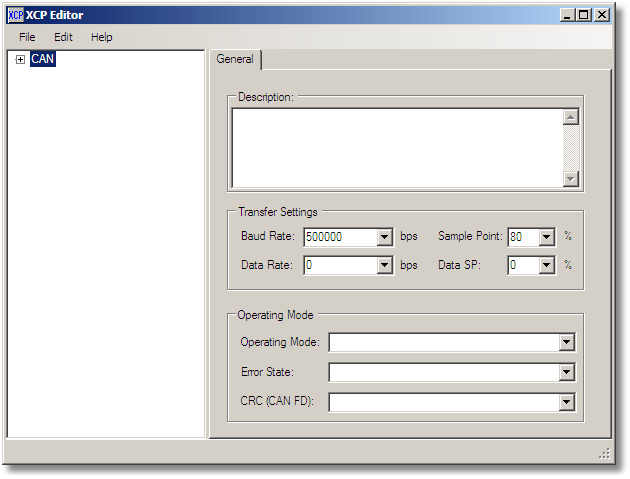The height and width of the screenshot is (479, 630).
Task: Open the Edit menu
Action: [63, 37]
